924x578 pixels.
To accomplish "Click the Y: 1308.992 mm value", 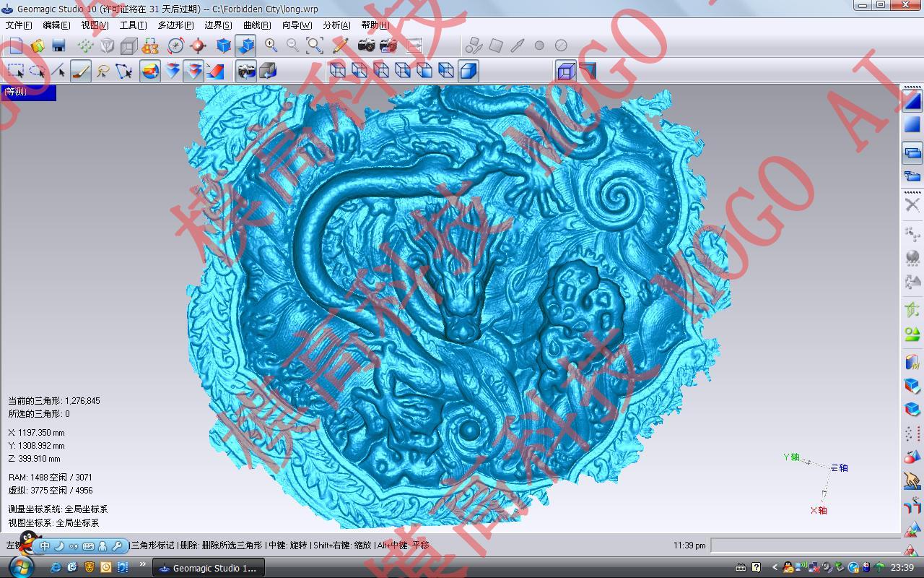I will coord(36,445).
